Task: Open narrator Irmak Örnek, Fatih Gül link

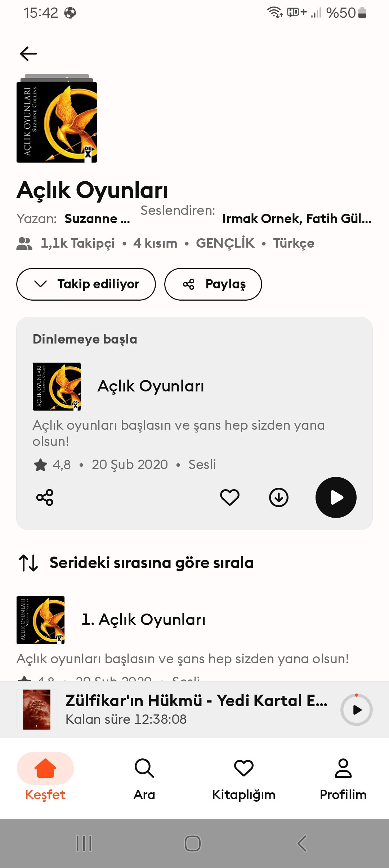Action: point(296,218)
